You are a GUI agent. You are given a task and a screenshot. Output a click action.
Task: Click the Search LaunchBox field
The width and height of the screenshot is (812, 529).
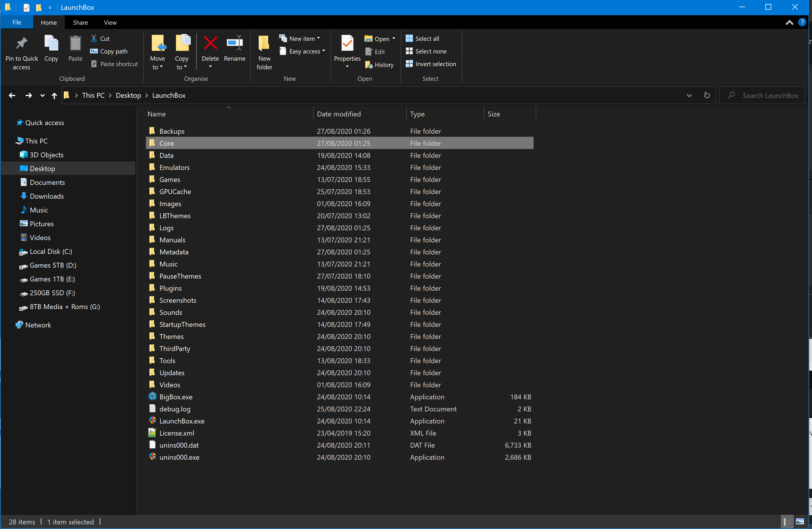pyautogui.click(x=763, y=95)
